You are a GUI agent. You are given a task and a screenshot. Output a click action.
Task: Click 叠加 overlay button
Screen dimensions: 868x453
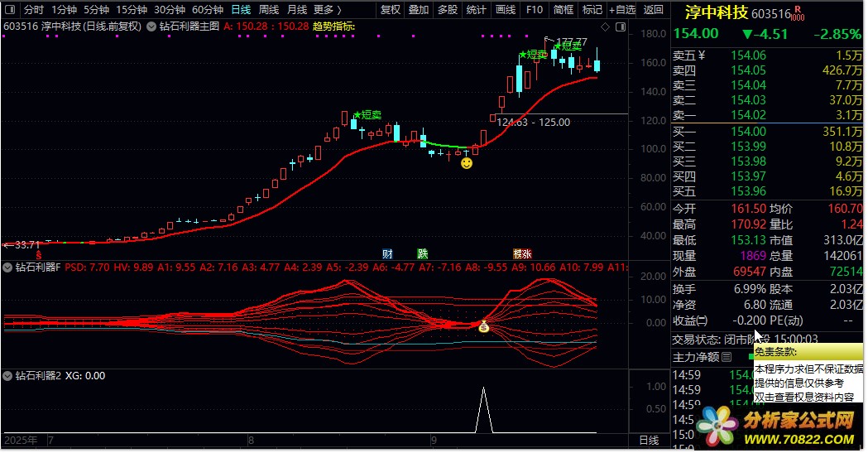point(419,9)
